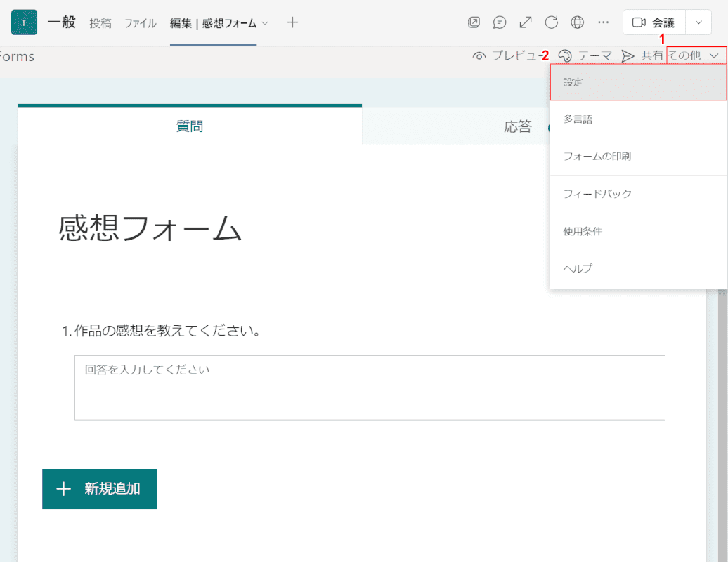Click the 新規追加 button
Image resolution: width=728 pixels, height=562 pixels.
tap(99, 489)
